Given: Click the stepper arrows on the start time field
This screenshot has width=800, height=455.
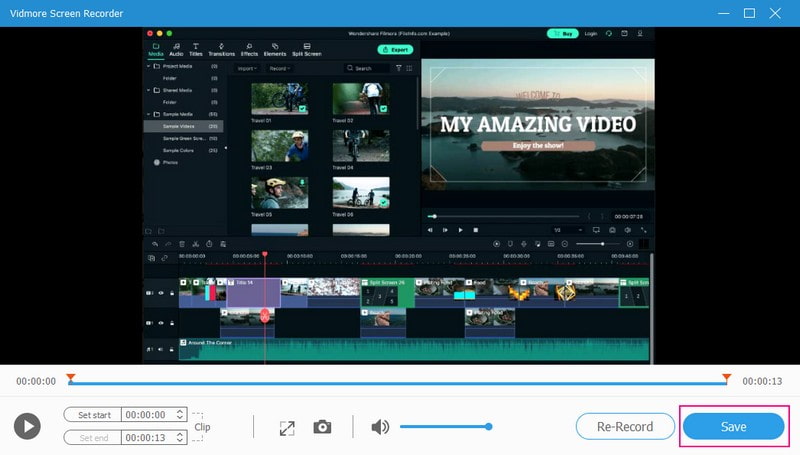Looking at the screenshot, I should coord(180,414).
